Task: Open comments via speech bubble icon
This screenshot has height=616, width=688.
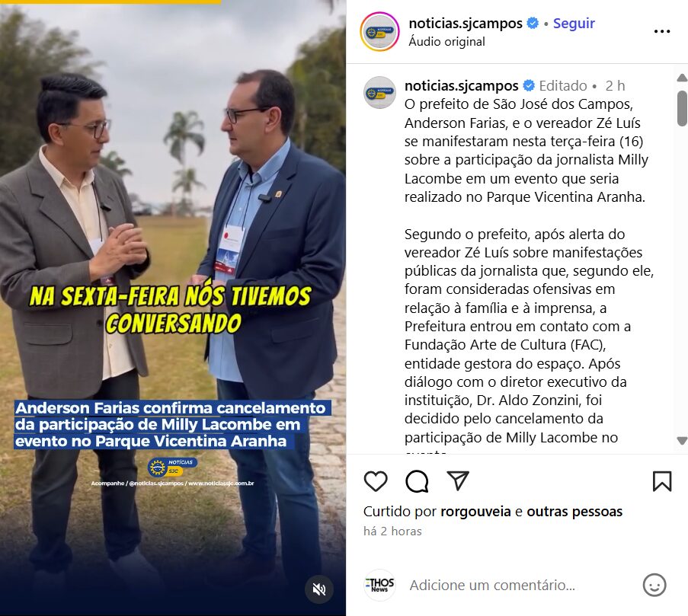Action: click(x=417, y=481)
